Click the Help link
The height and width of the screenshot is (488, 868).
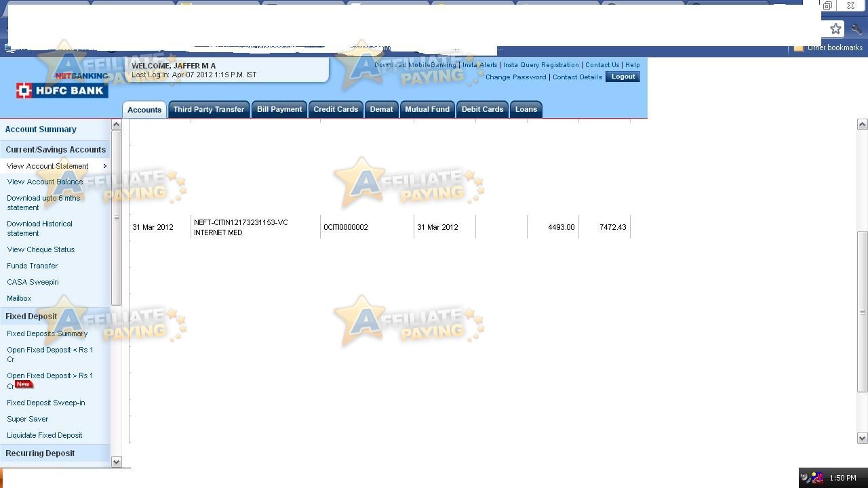pos(633,65)
